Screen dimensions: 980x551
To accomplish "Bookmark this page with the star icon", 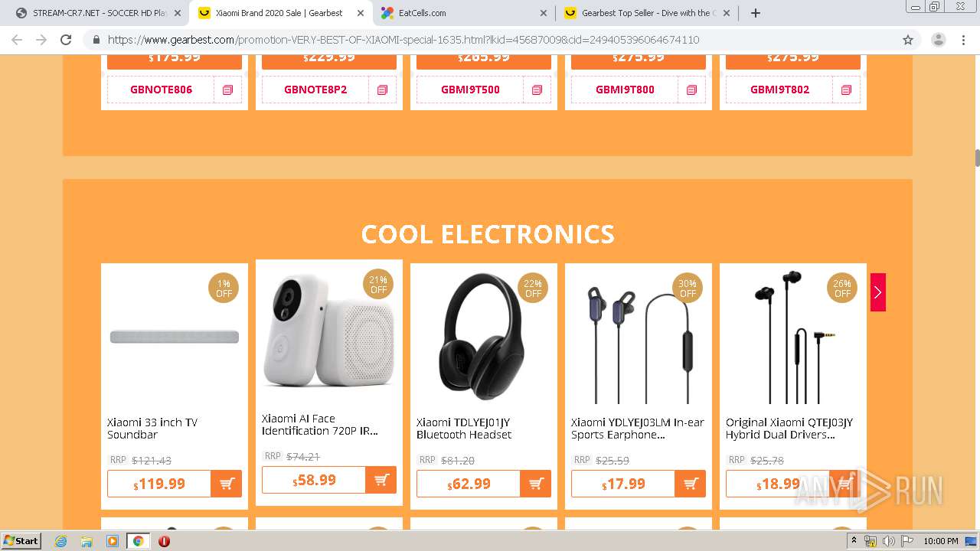I will click(x=908, y=40).
